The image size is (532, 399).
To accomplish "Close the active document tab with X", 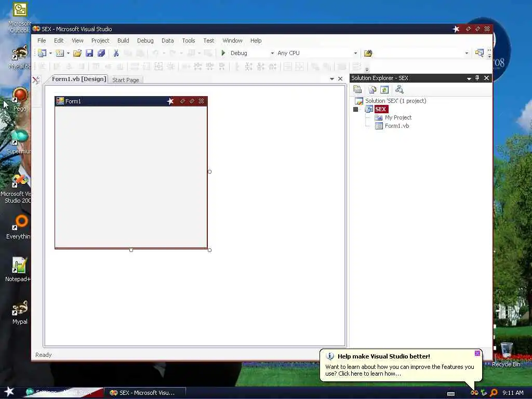I will pyautogui.click(x=340, y=79).
